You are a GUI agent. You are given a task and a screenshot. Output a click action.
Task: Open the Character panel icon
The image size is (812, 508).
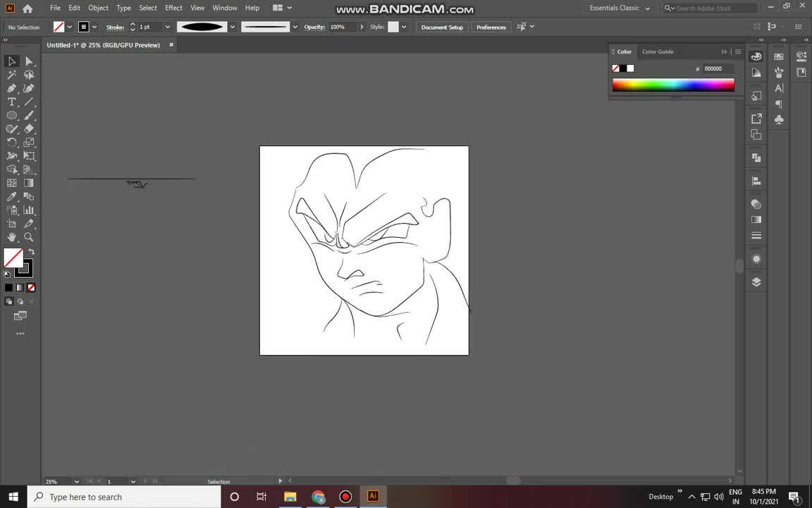(x=779, y=89)
